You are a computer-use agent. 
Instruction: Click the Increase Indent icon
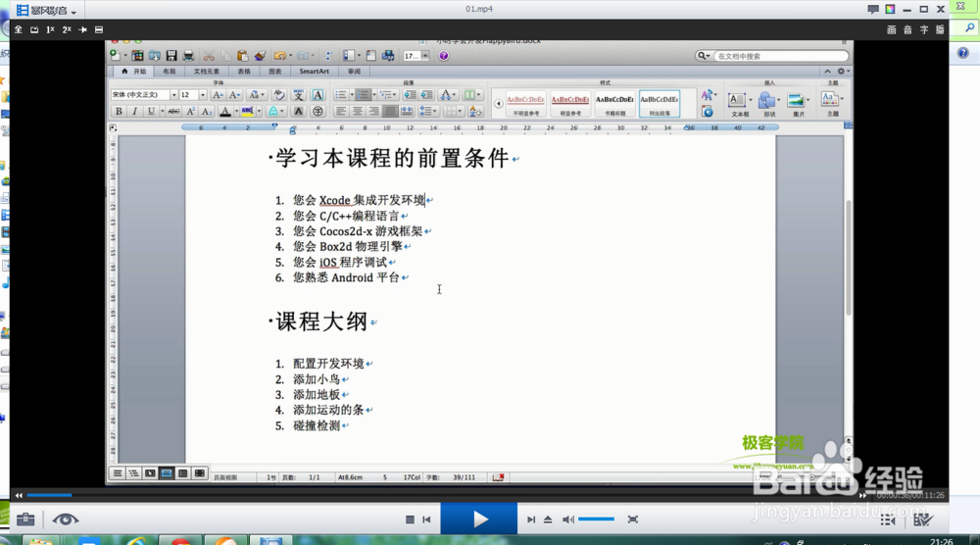pos(427,95)
